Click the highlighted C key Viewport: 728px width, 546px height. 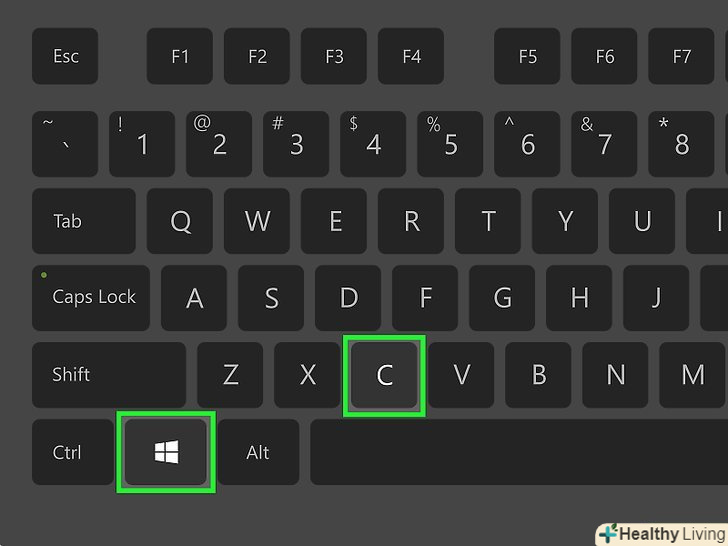tap(384, 375)
